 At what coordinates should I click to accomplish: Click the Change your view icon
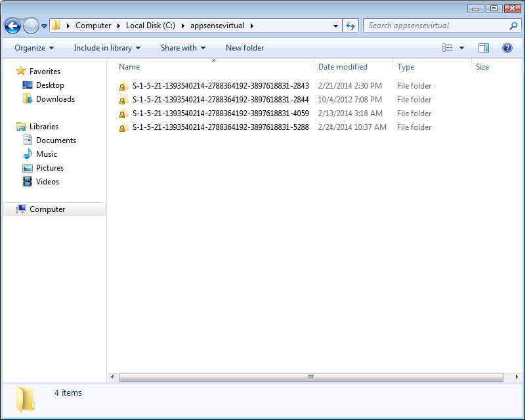point(448,48)
